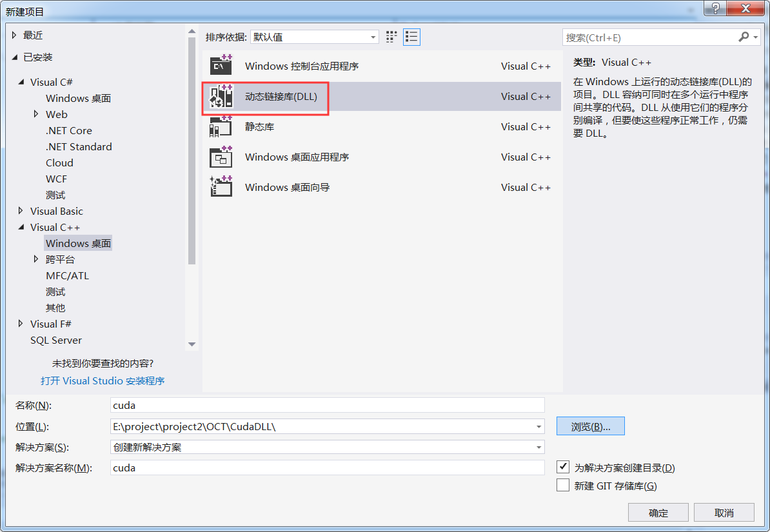Expand the 最近 tree node
The image size is (770, 532).
14,35
